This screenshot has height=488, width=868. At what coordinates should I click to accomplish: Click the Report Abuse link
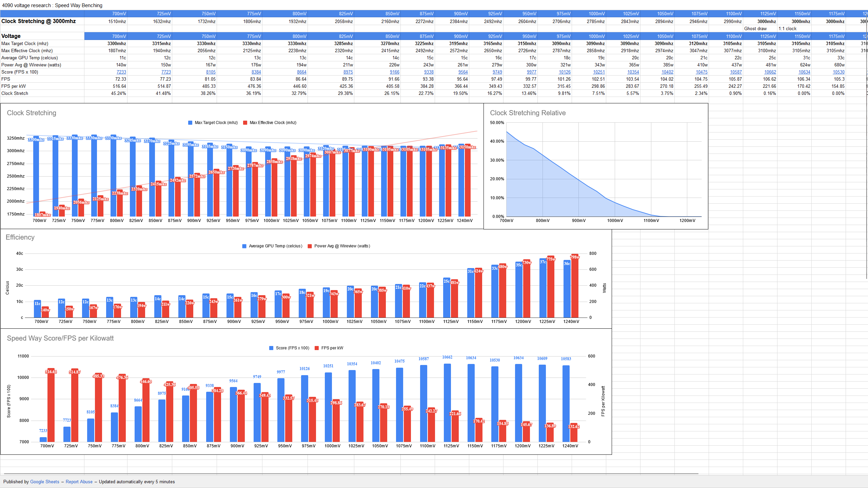coord(79,482)
